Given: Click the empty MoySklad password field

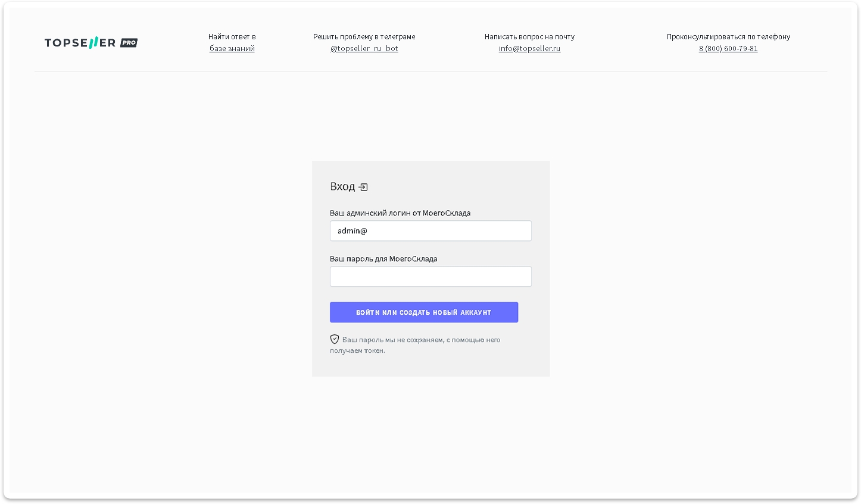Looking at the screenshot, I should pyautogui.click(x=430, y=277).
